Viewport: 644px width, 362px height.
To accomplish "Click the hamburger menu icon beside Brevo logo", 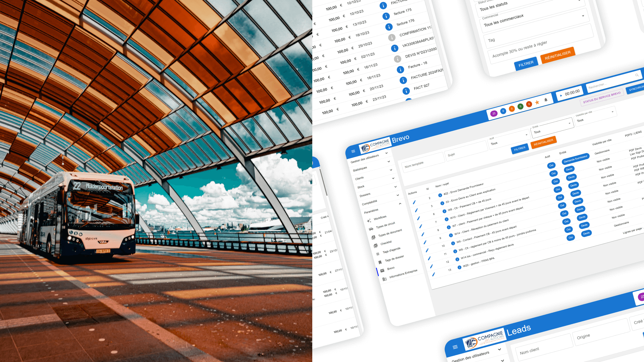I will point(353,152).
